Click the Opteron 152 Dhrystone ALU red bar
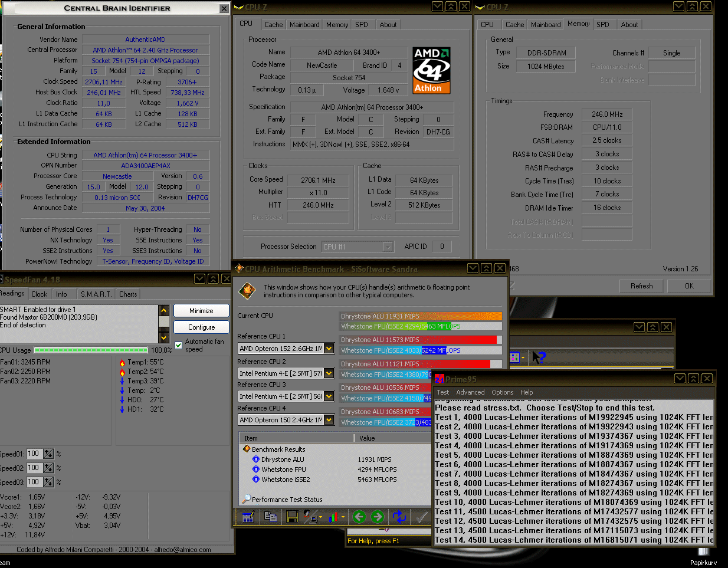 click(421, 340)
